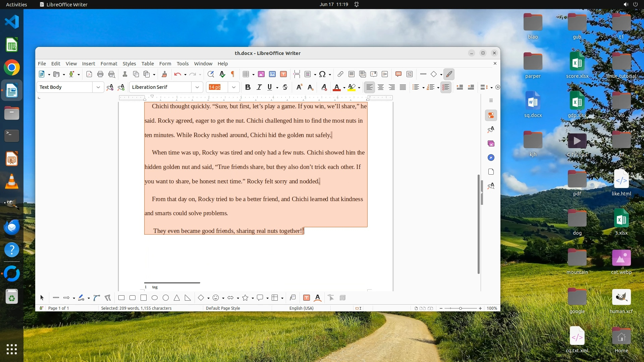Insert a special character (Omega icon)

[x=322, y=74]
